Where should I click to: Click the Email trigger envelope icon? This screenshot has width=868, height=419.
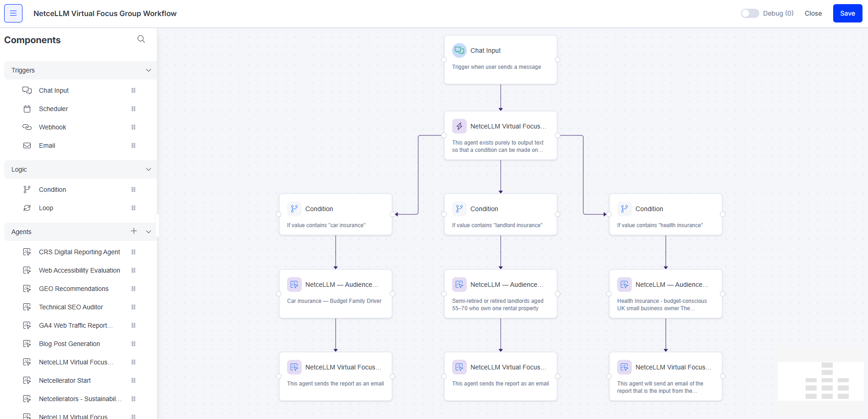pos(27,145)
